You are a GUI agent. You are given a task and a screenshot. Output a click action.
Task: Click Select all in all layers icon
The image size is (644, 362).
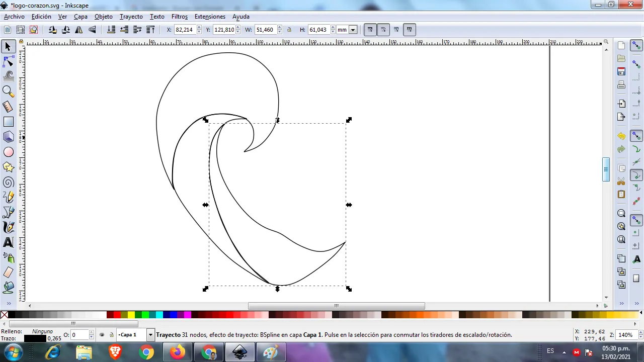(21, 30)
